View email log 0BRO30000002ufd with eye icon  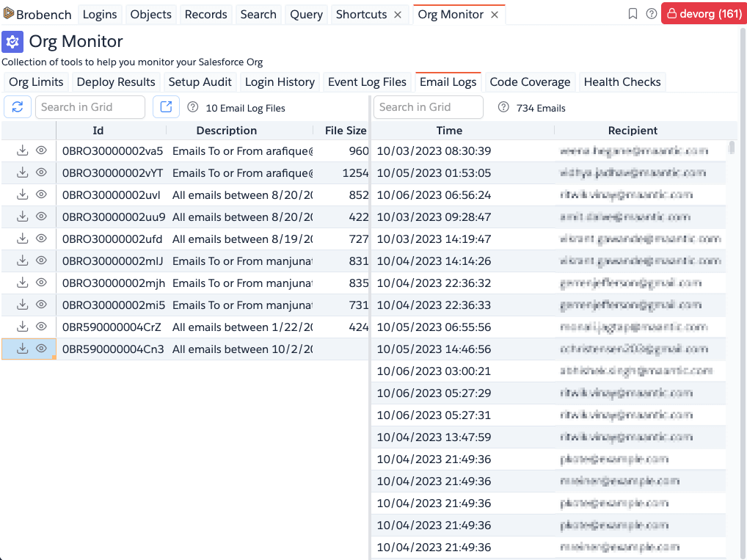(x=41, y=239)
